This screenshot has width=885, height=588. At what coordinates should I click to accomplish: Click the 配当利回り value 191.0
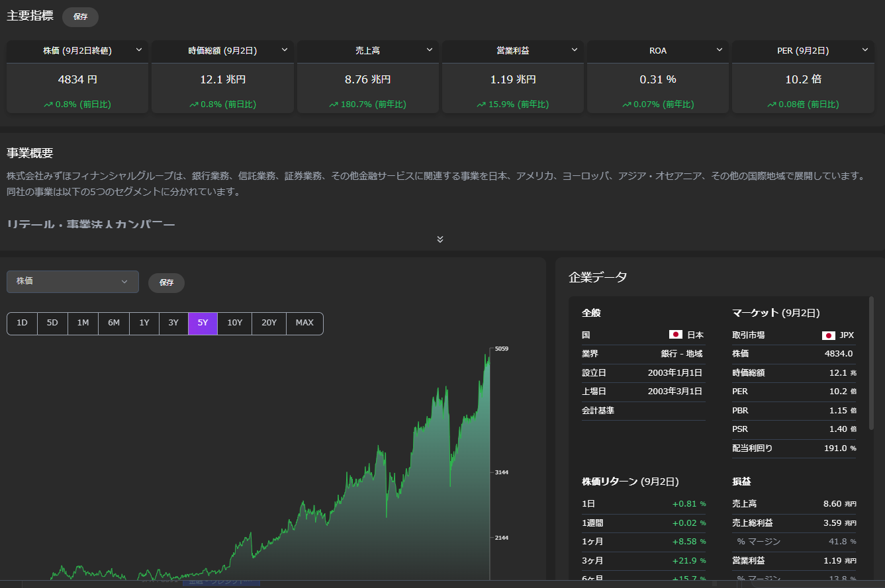836,448
